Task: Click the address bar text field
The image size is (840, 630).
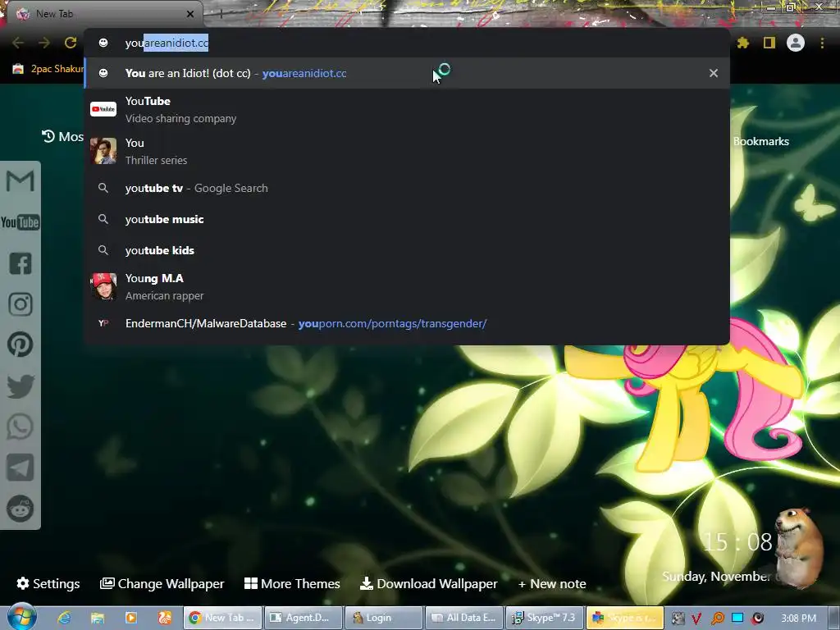Action: click(407, 43)
